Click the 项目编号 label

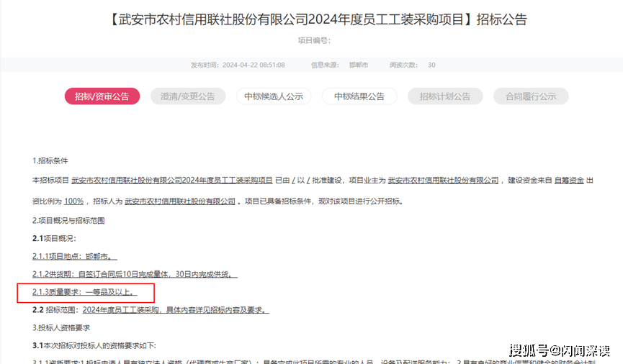tap(313, 40)
